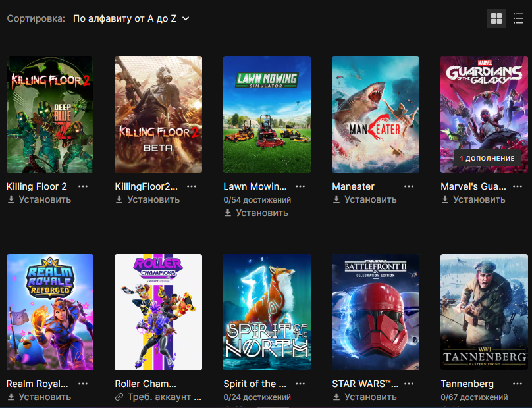Open the Realm Royale Reforged cover
The height and width of the screenshot is (408, 532).
50,313
